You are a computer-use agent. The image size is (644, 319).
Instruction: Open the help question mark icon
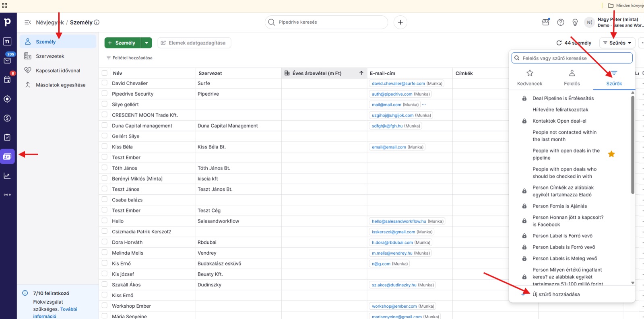point(561,23)
